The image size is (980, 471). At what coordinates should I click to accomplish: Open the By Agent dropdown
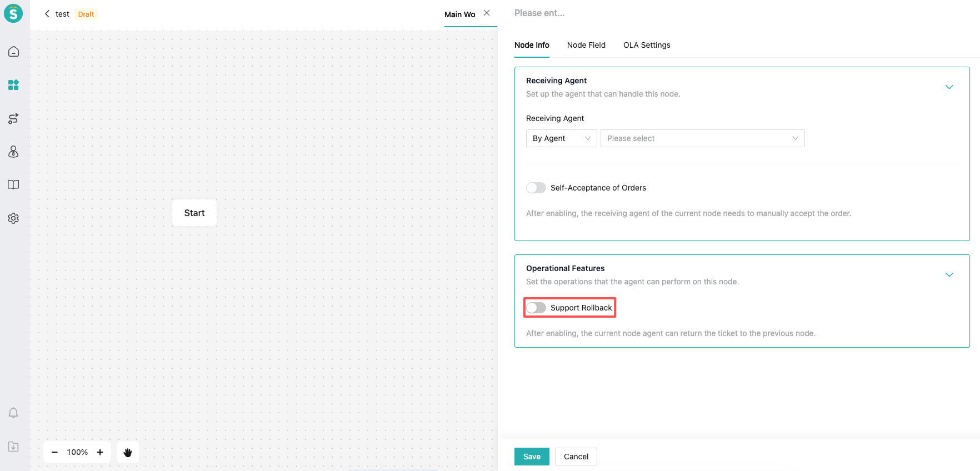coord(561,138)
